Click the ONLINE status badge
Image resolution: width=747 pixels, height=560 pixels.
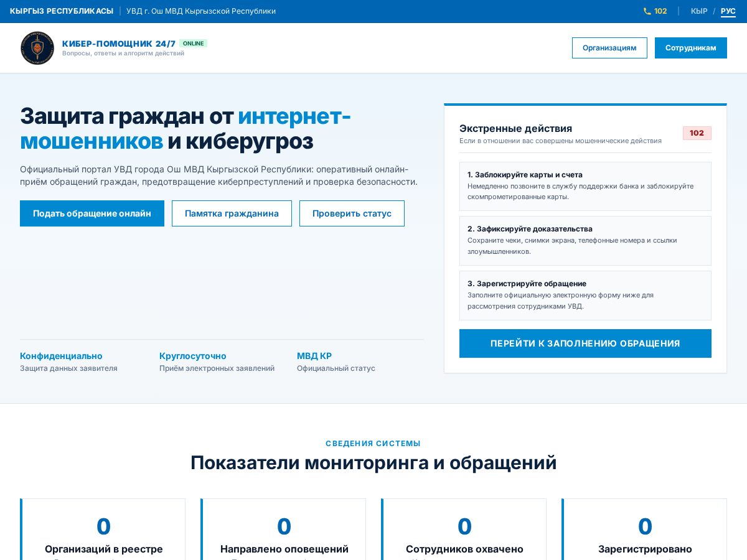click(x=194, y=44)
